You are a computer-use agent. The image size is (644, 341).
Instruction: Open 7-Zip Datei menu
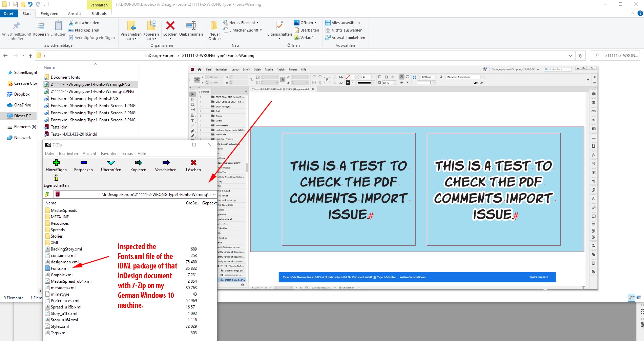(49, 154)
